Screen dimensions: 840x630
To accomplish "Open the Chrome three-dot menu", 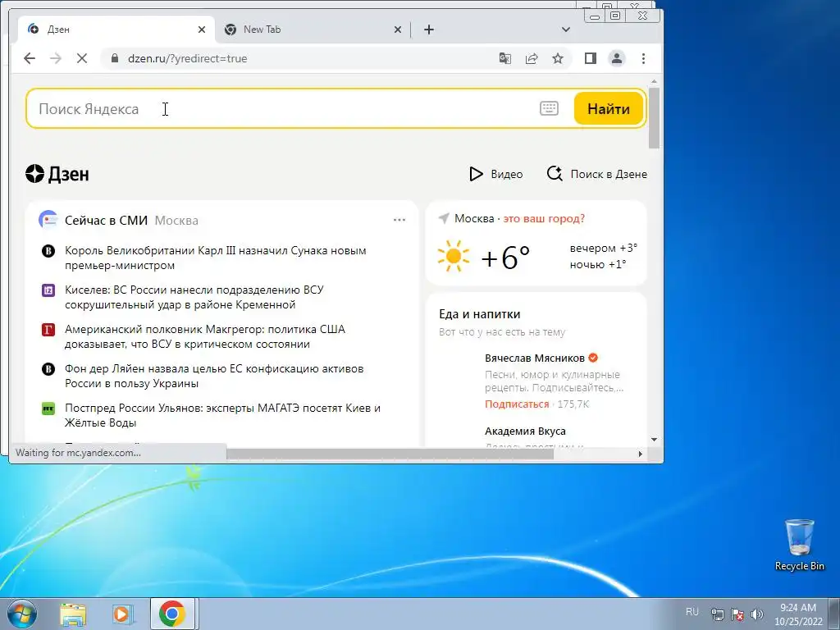I will click(x=643, y=58).
